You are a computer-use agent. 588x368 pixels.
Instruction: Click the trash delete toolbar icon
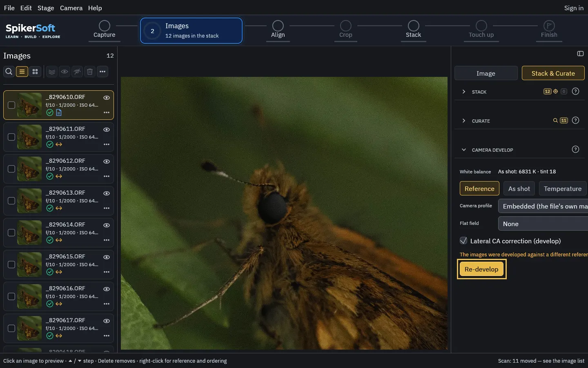point(90,72)
